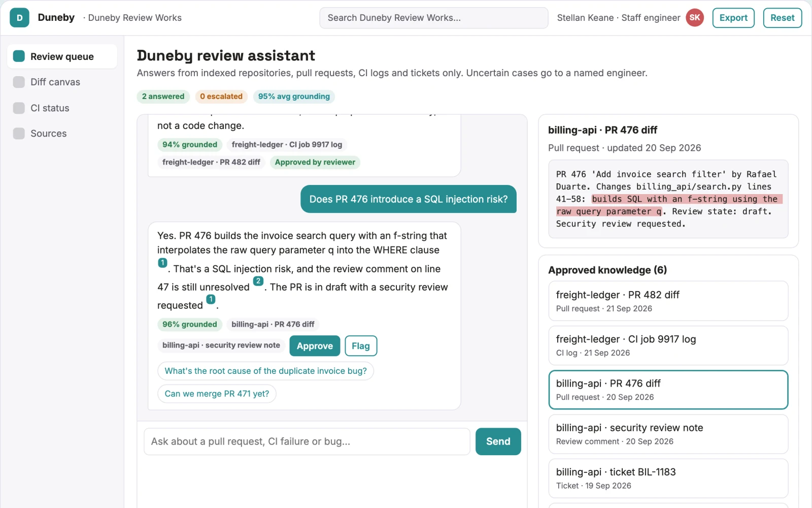The width and height of the screenshot is (812, 508).
Task: Select billing-api PR 476 diff knowledge card
Action: [x=668, y=390]
